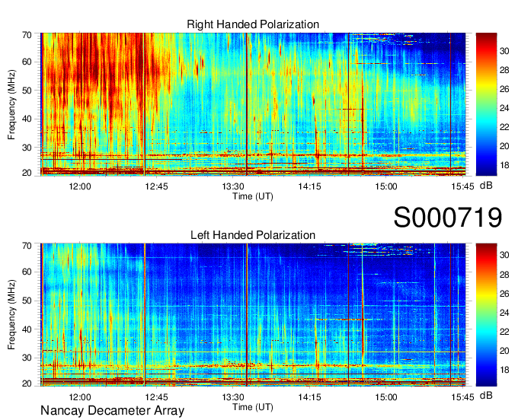Click the "20" frequency tick on Right Handed plot

[27, 173]
